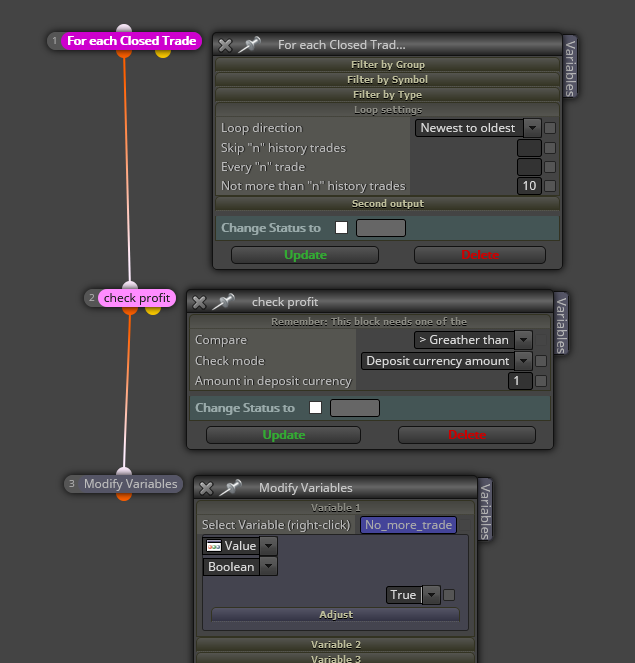Click the Remember note in check profit panel
The height and width of the screenshot is (663, 635).
click(369, 322)
